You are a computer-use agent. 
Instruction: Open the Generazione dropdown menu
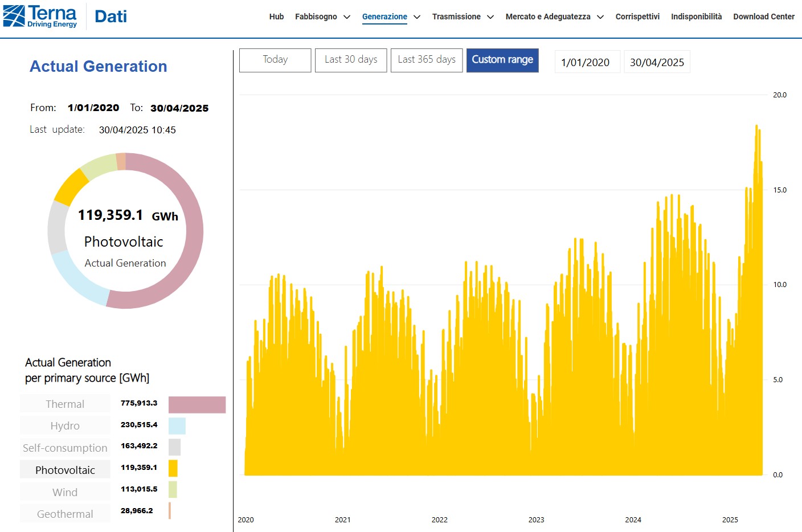[384, 17]
